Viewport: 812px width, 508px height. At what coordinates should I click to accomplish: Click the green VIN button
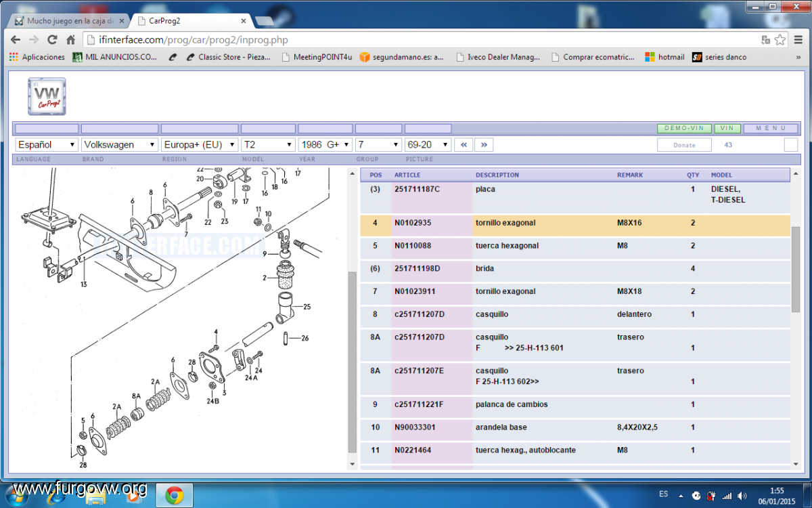pyautogui.click(x=727, y=129)
